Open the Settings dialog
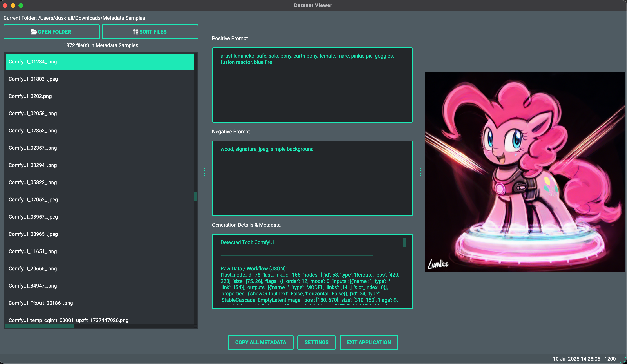The width and height of the screenshot is (627, 364). (x=316, y=342)
